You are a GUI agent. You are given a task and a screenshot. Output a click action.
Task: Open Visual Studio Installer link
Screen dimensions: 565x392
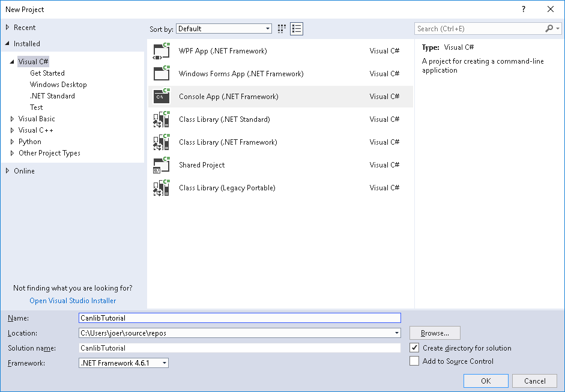pos(73,301)
